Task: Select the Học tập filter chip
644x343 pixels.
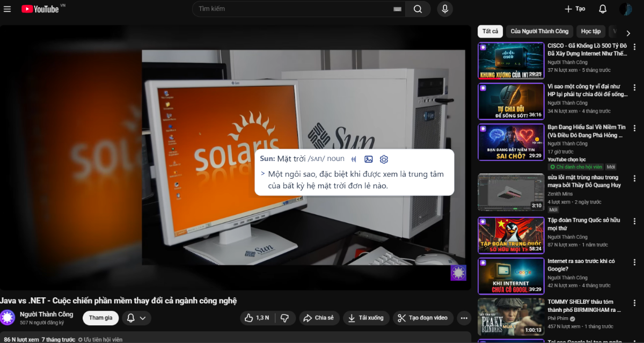Action: (591, 31)
